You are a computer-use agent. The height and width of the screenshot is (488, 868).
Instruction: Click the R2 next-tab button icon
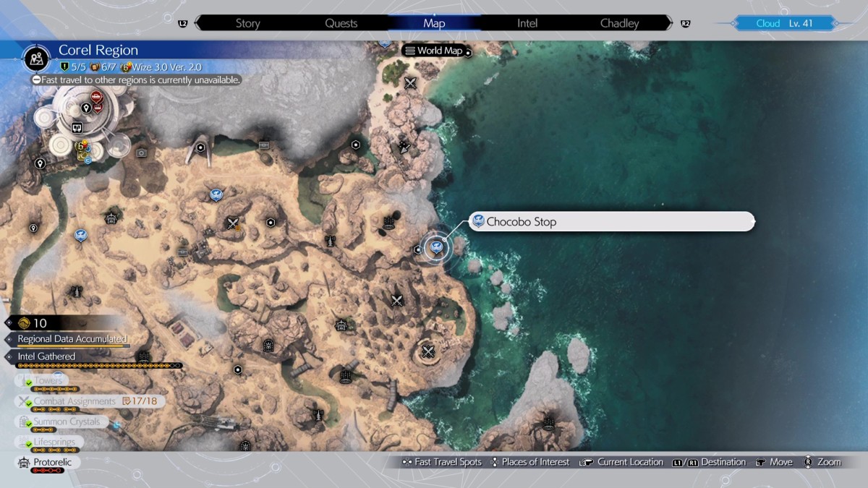click(x=685, y=24)
